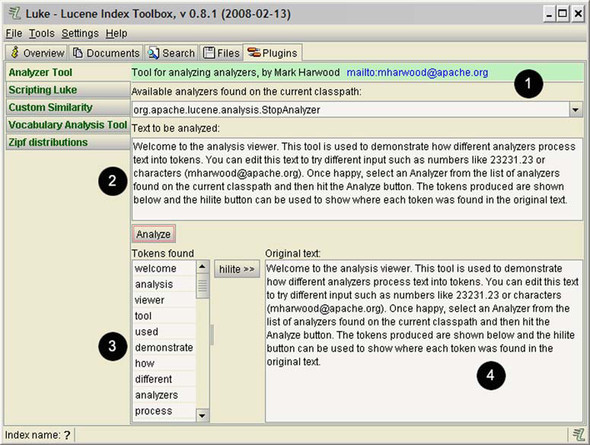The height and width of the screenshot is (445, 590).
Task: Click the tokens list scroll up arrow
Action: [x=202, y=267]
